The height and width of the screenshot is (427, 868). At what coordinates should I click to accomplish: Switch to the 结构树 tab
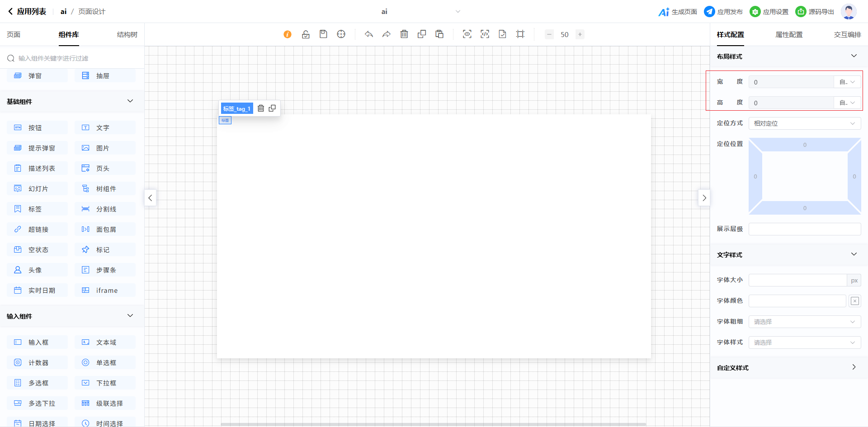tap(127, 35)
